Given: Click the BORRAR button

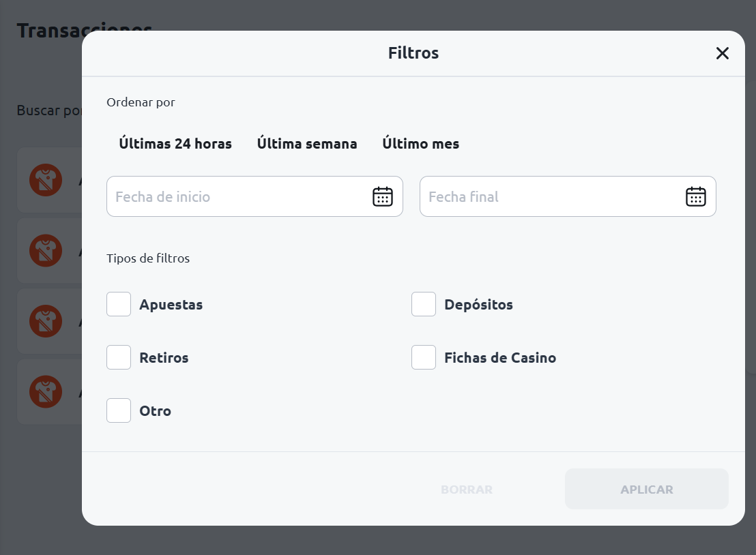Looking at the screenshot, I should point(467,490).
